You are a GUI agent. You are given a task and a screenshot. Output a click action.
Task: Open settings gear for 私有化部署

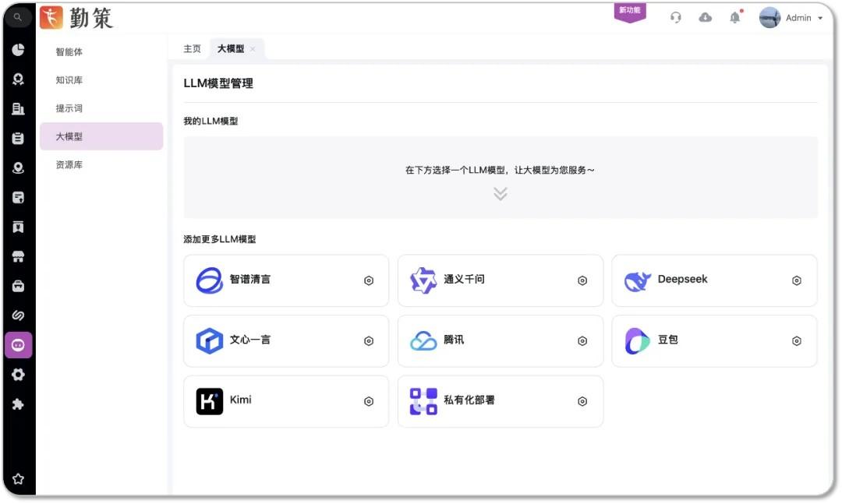(x=582, y=401)
